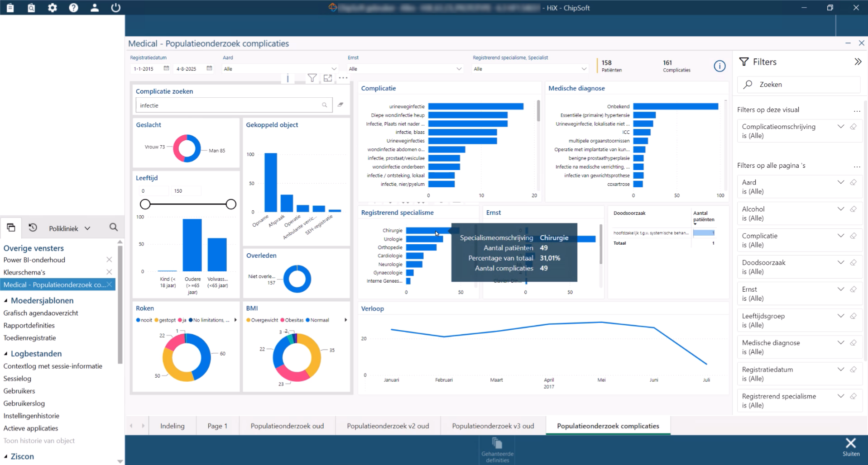Open the Aard dropdown

pyautogui.click(x=280, y=69)
